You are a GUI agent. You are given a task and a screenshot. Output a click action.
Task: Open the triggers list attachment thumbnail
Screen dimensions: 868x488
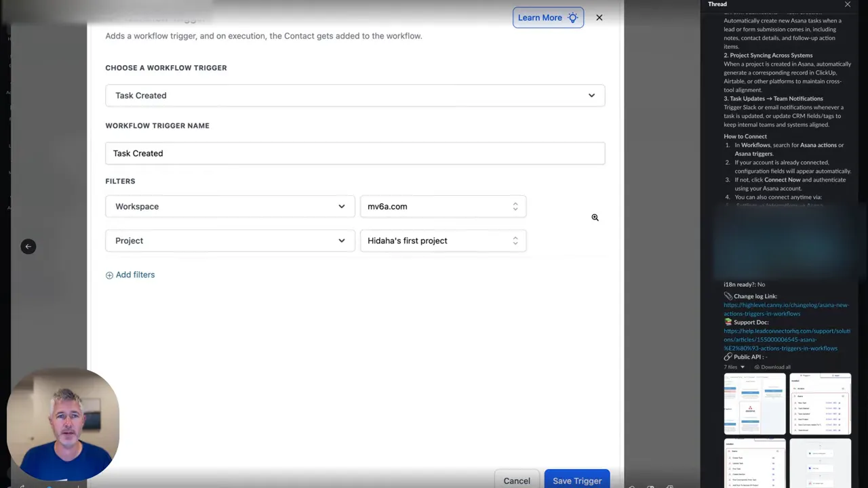click(x=820, y=404)
